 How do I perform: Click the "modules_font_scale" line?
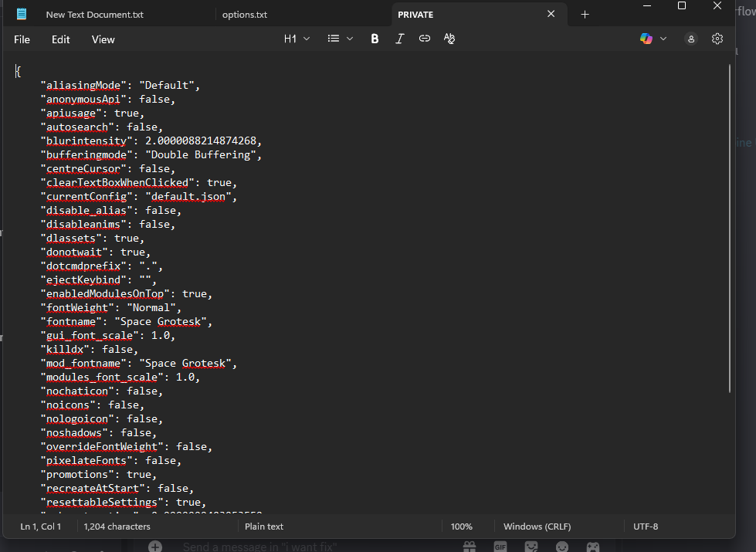point(120,378)
